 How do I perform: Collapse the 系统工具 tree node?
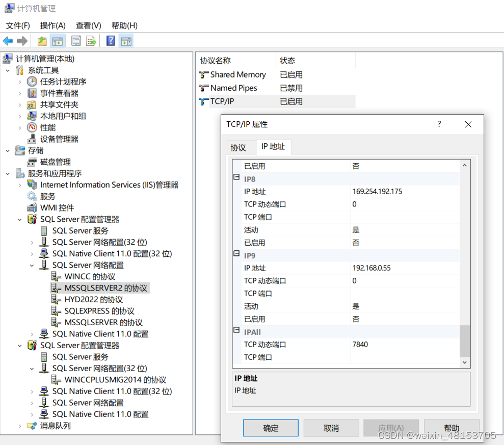(8, 70)
